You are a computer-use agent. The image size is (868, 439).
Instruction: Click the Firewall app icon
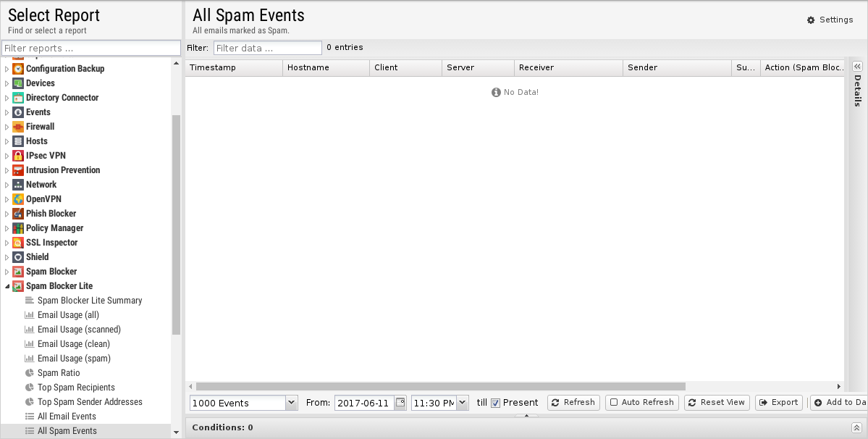click(x=18, y=127)
